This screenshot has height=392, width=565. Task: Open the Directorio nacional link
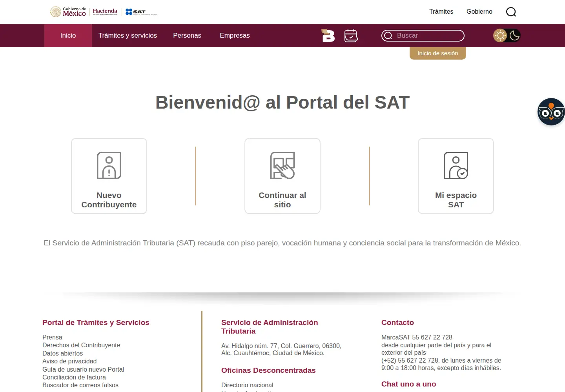pyautogui.click(x=247, y=385)
